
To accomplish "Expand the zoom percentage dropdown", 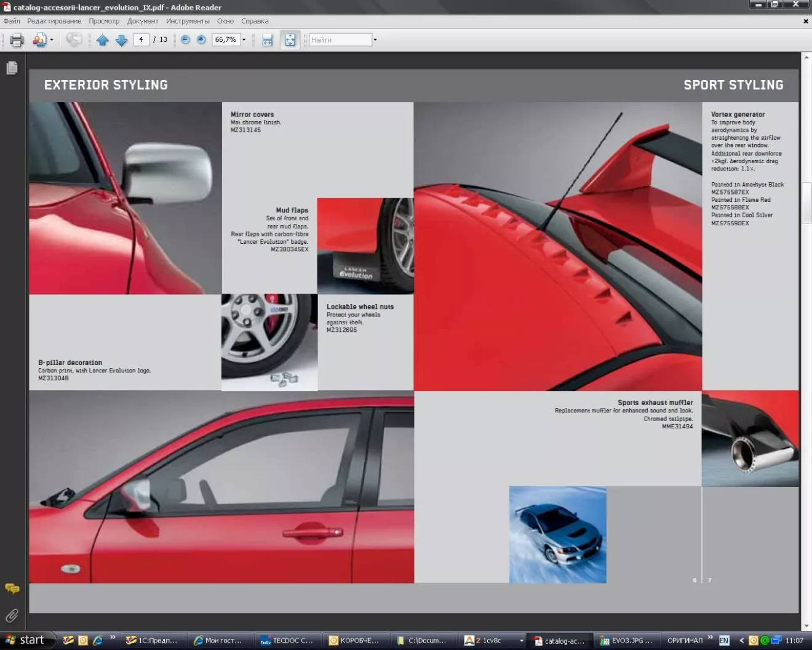I will (x=244, y=40).
